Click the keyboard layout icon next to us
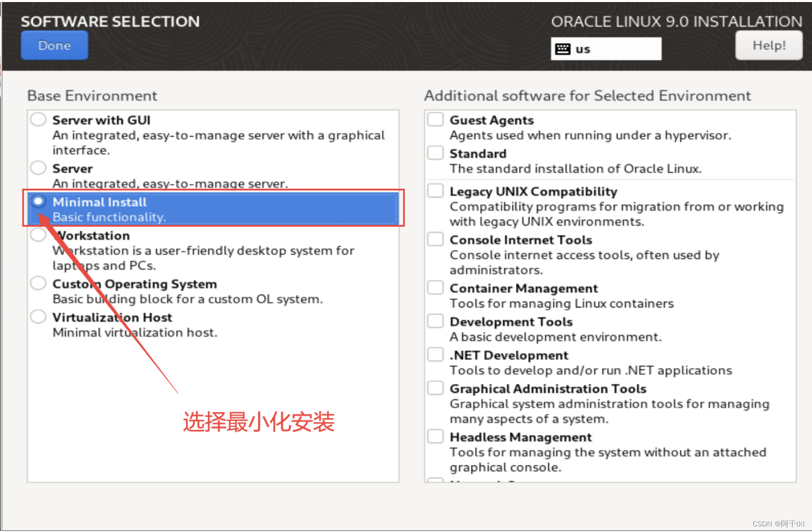Image resolution: width=812 pixels, height=532 pixels. coord(562,49)
